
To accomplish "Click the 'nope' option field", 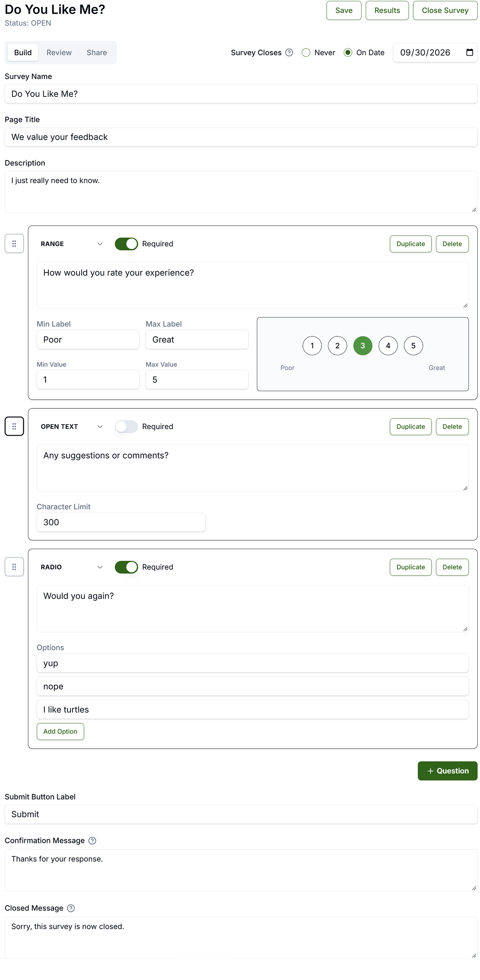I will tap(253, 686).
